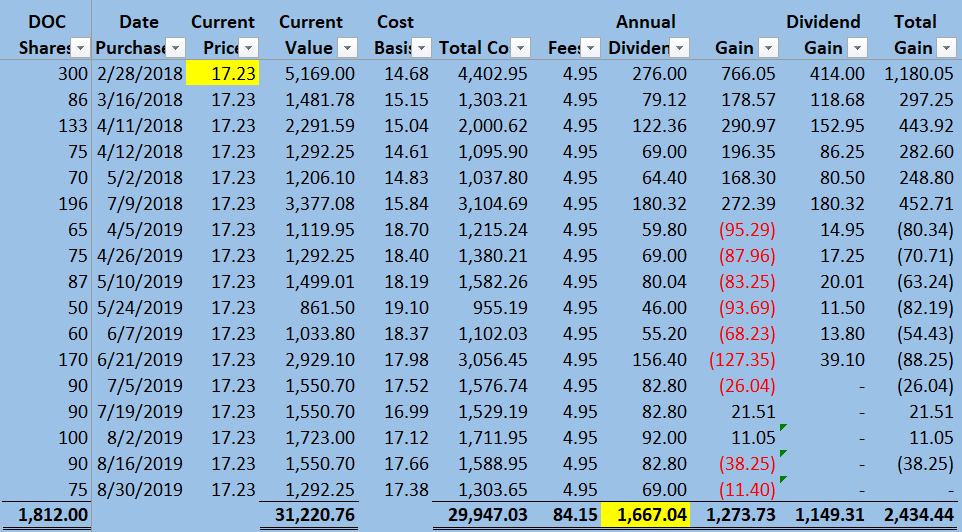Open the DOC Shares column filter dropdown
This screenshot has width=962, height=532.
tap(80, 47)
